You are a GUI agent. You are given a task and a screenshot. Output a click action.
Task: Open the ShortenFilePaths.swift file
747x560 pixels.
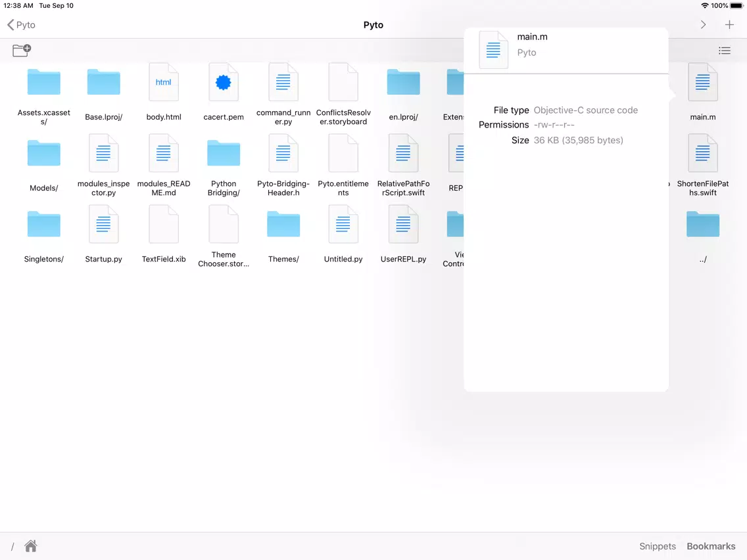coord(703,153)
